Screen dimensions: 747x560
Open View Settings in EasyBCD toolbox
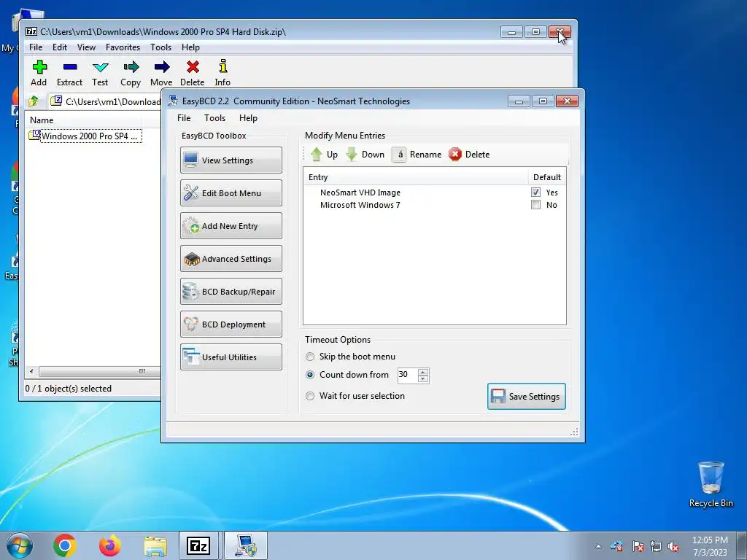click(x=231, y=160)
